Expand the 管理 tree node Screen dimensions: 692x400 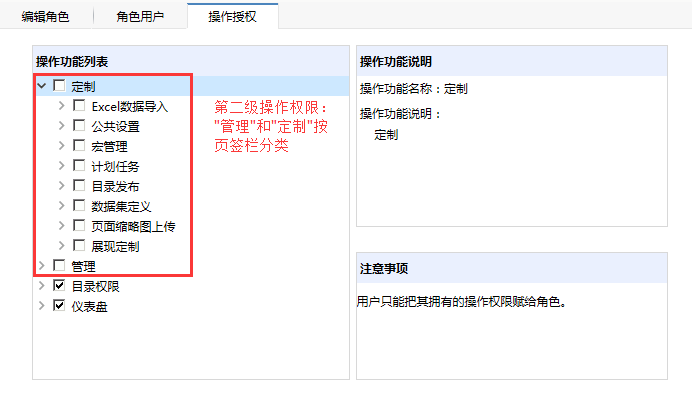tap(42, 265)
